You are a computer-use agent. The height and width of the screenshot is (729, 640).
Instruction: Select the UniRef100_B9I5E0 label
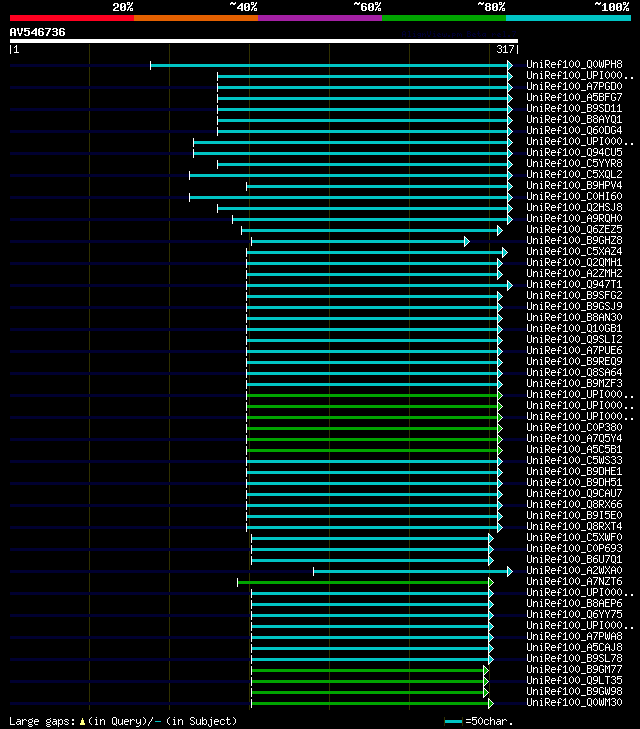tap(574, 516)
